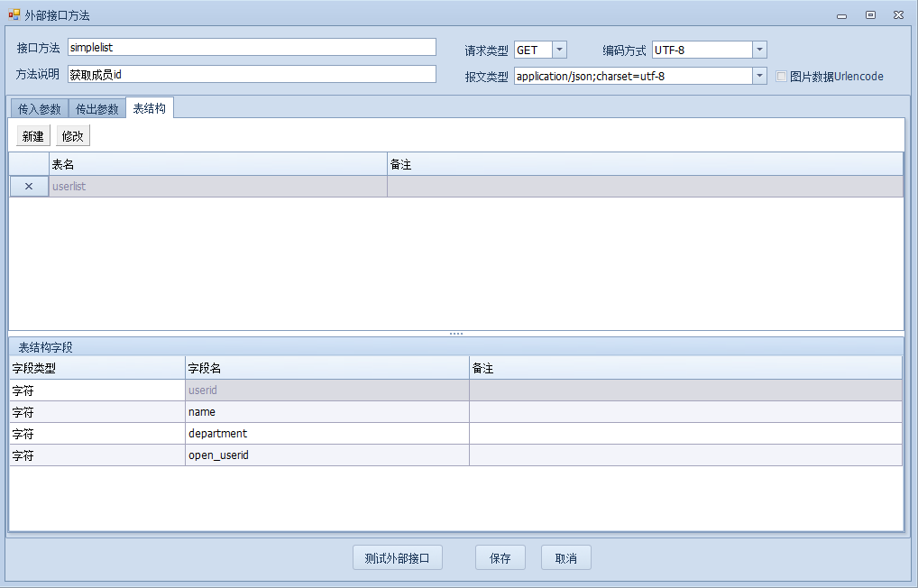Maximize the 外部接口方法 window

point(870,15)
